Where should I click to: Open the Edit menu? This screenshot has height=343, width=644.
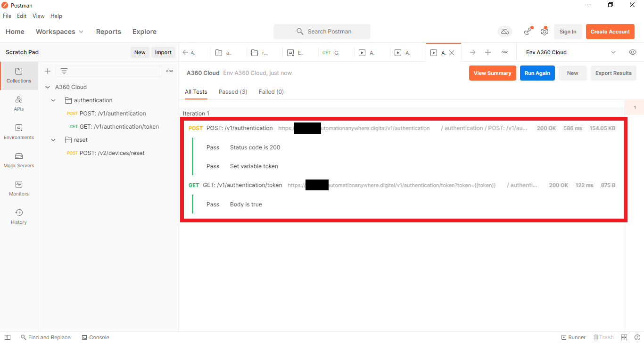tap(22, 16)
